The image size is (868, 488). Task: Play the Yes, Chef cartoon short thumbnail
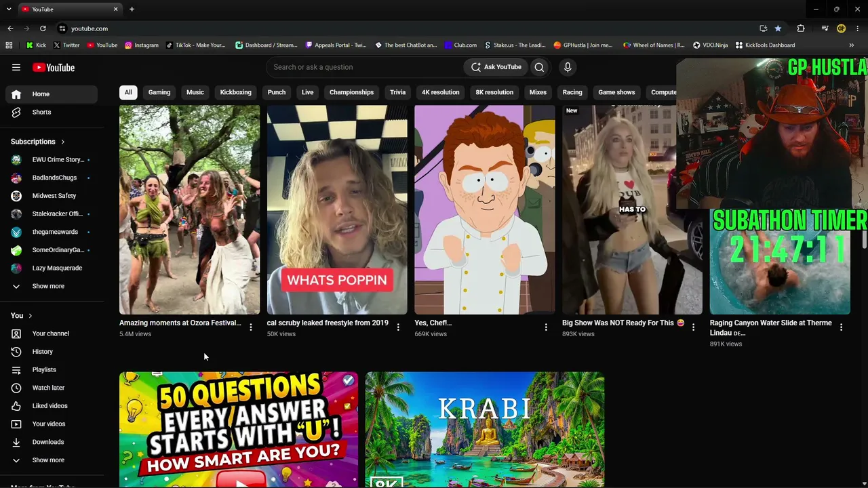tap(485, 209)
